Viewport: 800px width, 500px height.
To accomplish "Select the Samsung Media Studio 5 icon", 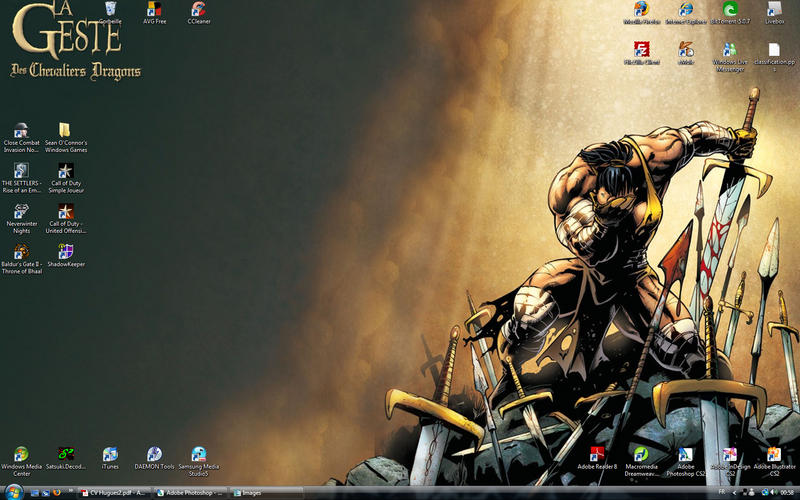I will tap(198, 461).
